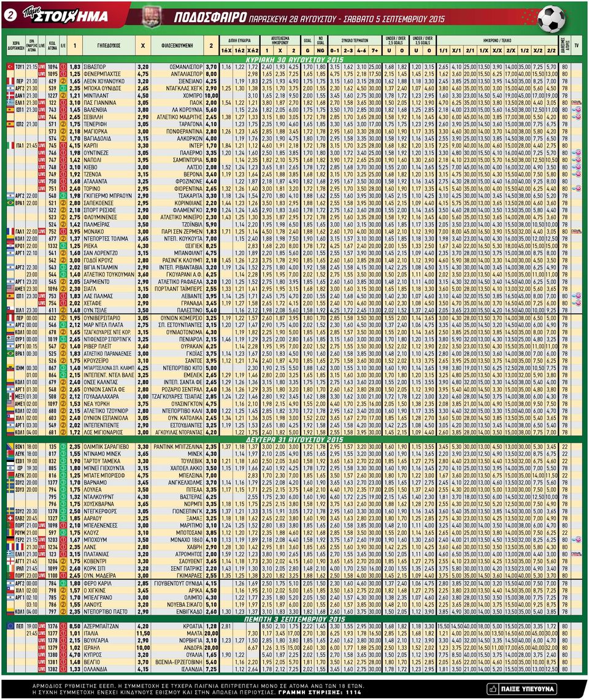Click the away odds 10,00 for ΧΟΜΠΡΟ
This screenshot has width=589, height=700.
(x=211, y=95)
